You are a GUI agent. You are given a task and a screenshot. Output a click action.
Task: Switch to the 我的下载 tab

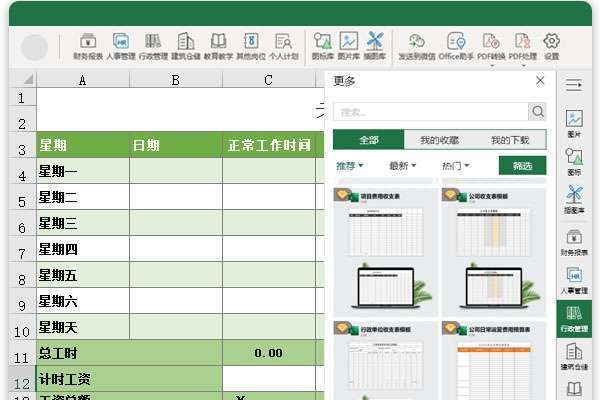click(510, 140)
